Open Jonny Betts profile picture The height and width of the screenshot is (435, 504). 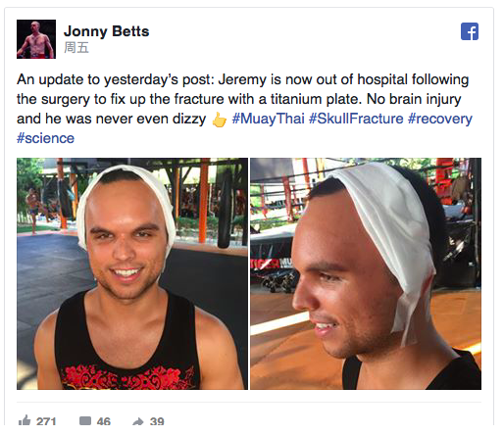coord(36,39)
